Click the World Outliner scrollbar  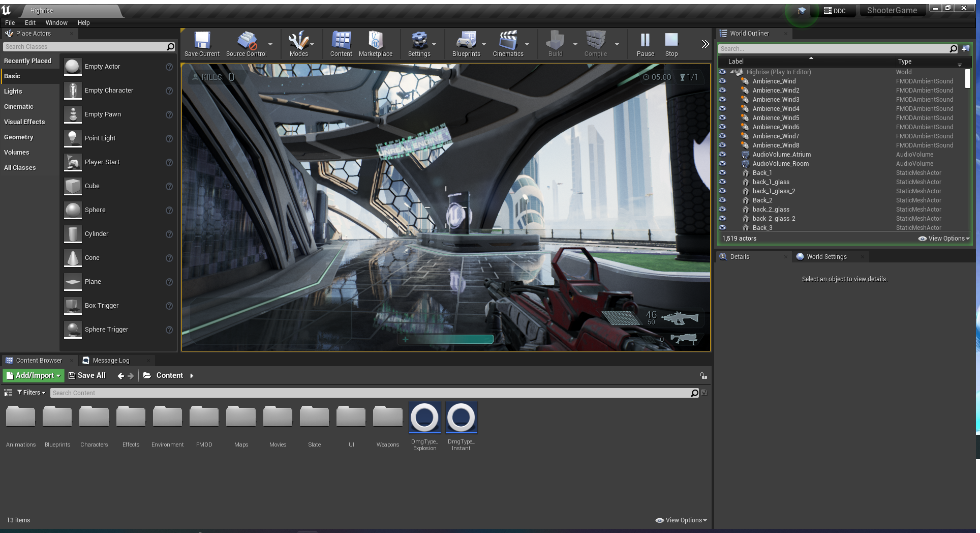coord(967,78)
